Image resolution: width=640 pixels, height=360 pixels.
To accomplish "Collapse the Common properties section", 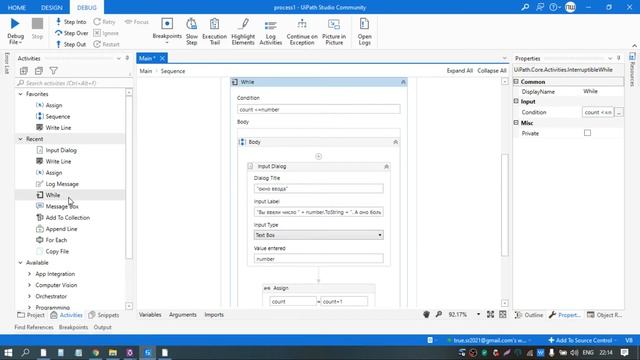I will tap(516, 82).
